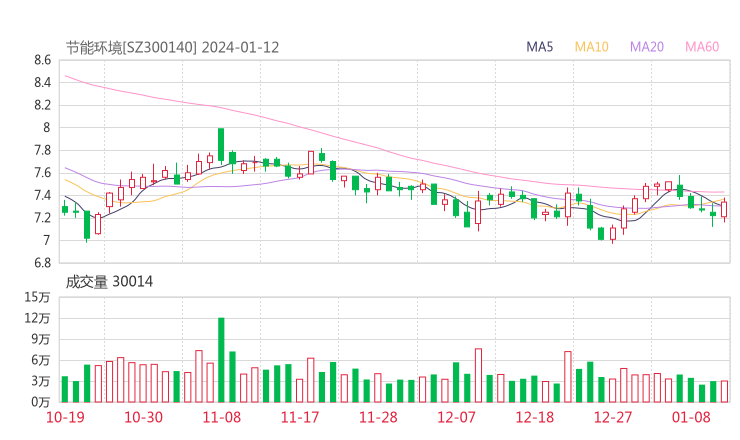Click the 0万 volume axis label
This screenshot has height=440, width=740.
41,402
